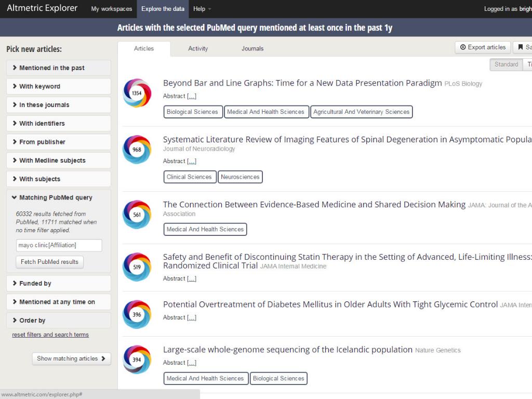Screen dimensions: 532x399
Task: Click Fetch PubMed results
Action: coord(49,262)
